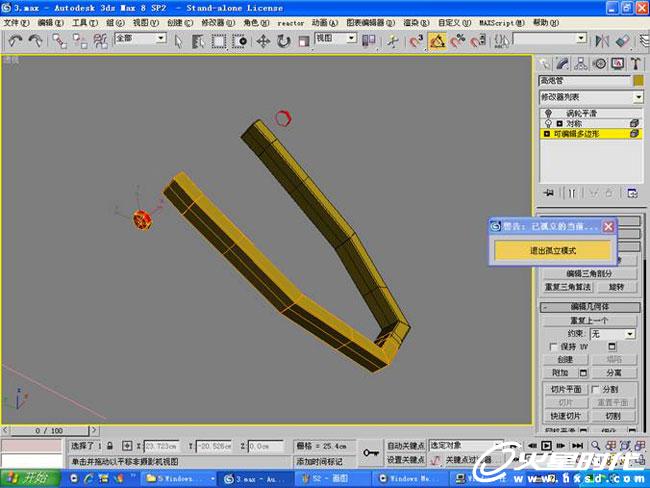Screen dimensions: 650x488
Task: Open the 选定对象 key filter dropdown
Action: [x=466, y=445]
